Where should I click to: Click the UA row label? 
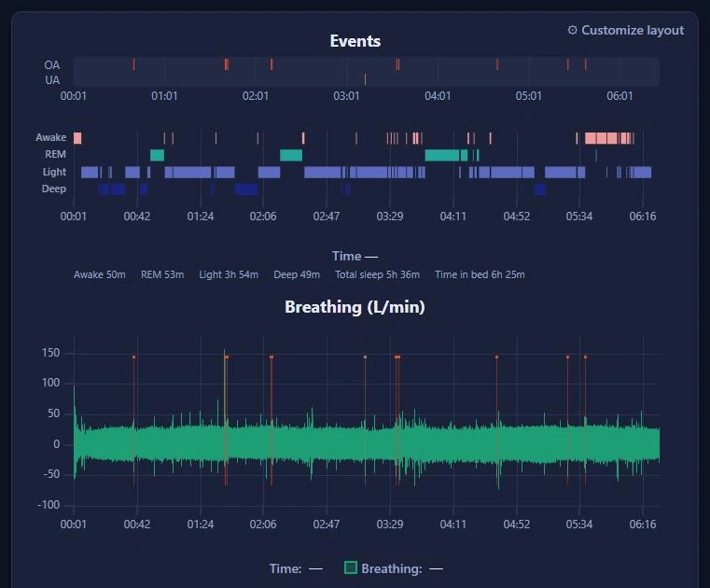[52, 80]
